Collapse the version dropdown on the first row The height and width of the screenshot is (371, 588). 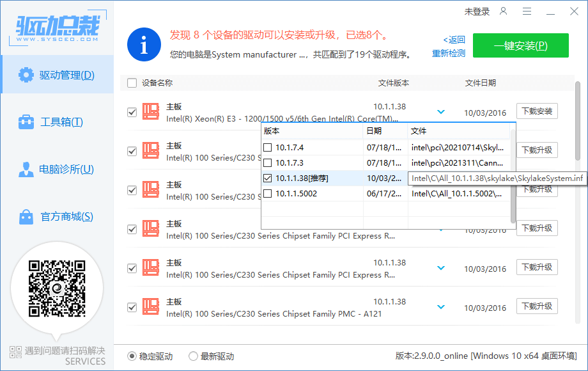click(x=440, y=110)
